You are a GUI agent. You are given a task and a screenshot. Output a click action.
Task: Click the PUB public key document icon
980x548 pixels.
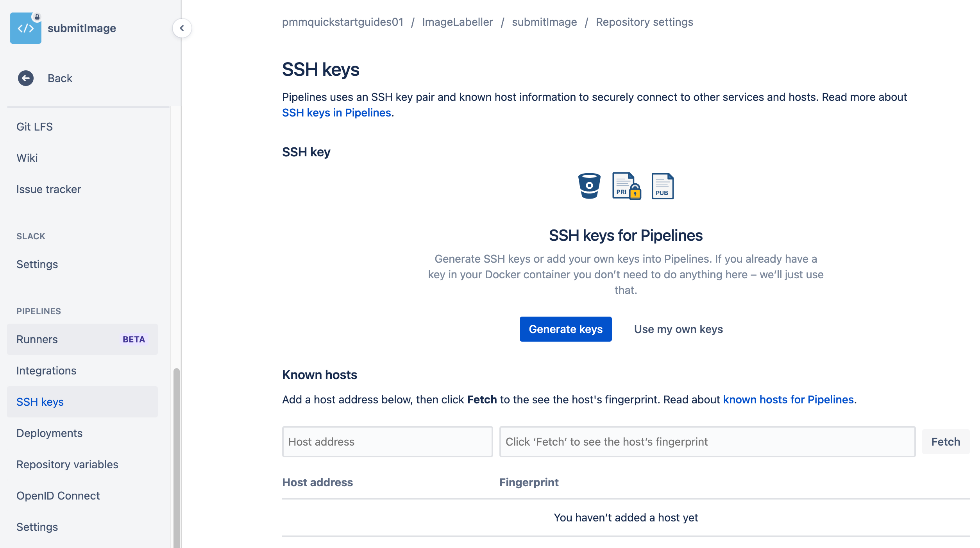(661, 186)
